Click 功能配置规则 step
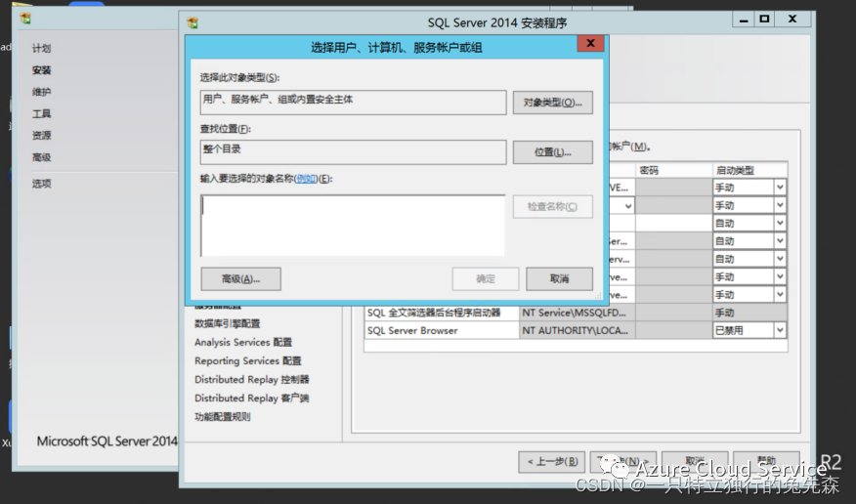This screenshot has height=504, width=856. coord(222,417)
